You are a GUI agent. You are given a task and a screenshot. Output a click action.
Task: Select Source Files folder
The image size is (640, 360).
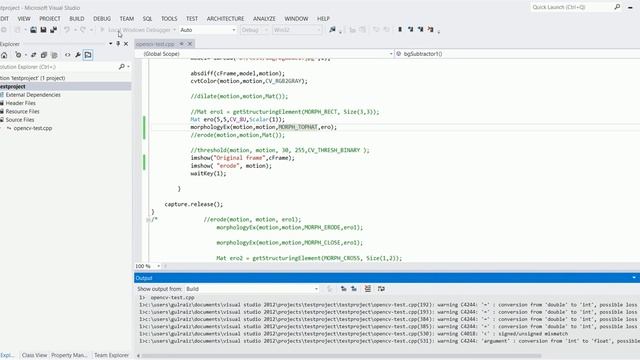tap(20, 120)
